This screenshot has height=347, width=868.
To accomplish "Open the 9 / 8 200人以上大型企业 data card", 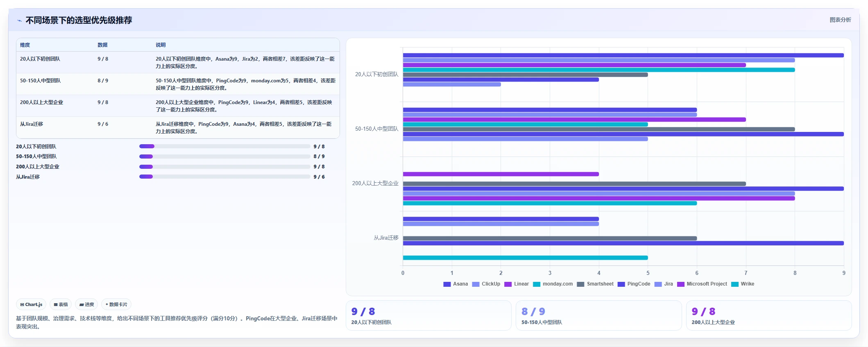I will (769, 315).
